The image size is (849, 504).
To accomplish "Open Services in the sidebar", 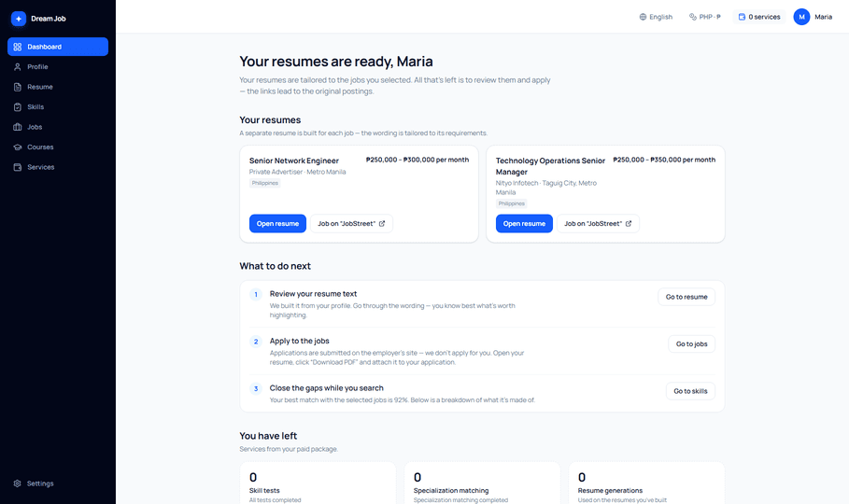I will 58,167.
